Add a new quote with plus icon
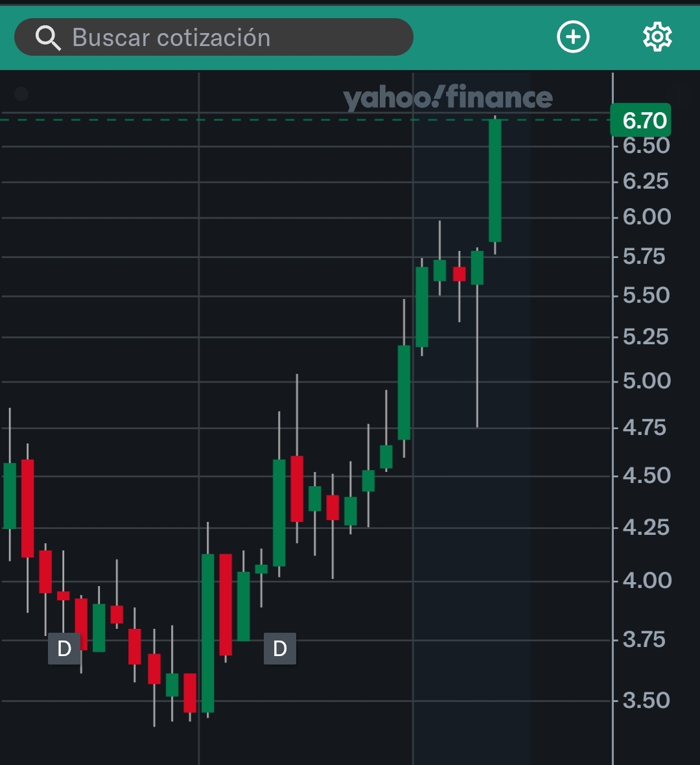The height and width of the screenshot is (765, 700). coord(573,36)
